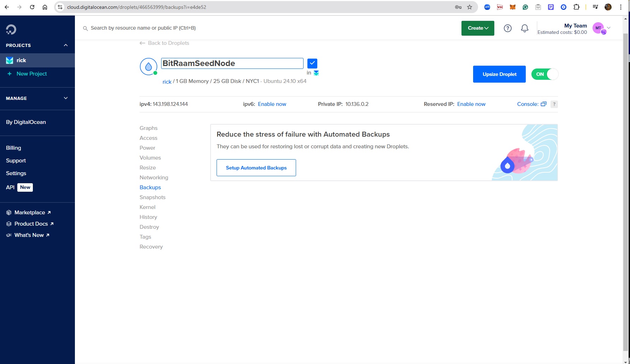
Task: Go to the Power tab
Action: click(147, 148)
